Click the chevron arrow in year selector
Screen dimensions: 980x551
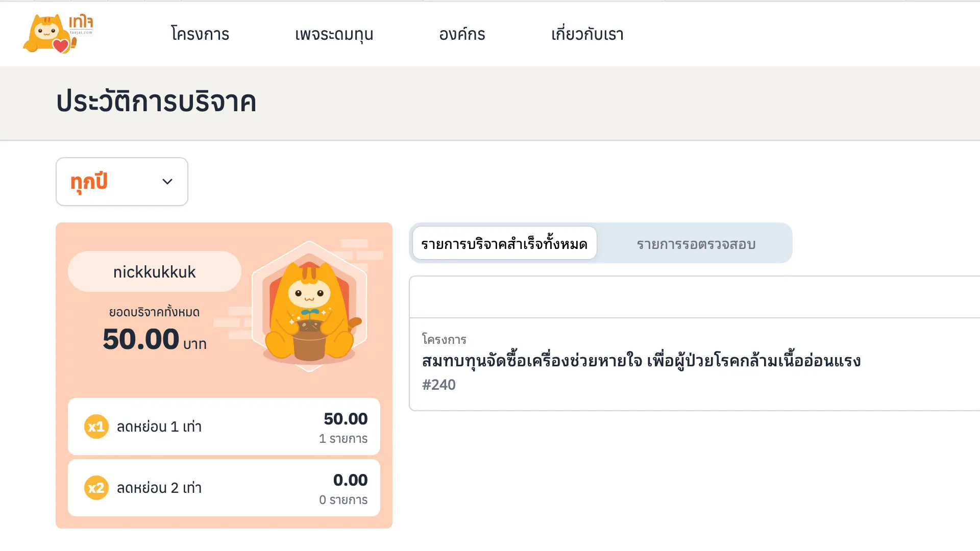click(x=167, y=182)
